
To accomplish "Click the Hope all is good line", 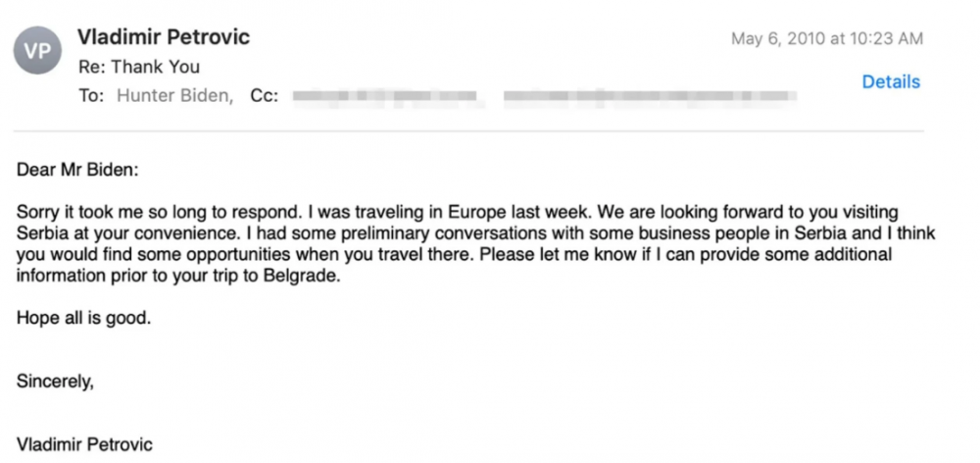I will pos(83,318).
